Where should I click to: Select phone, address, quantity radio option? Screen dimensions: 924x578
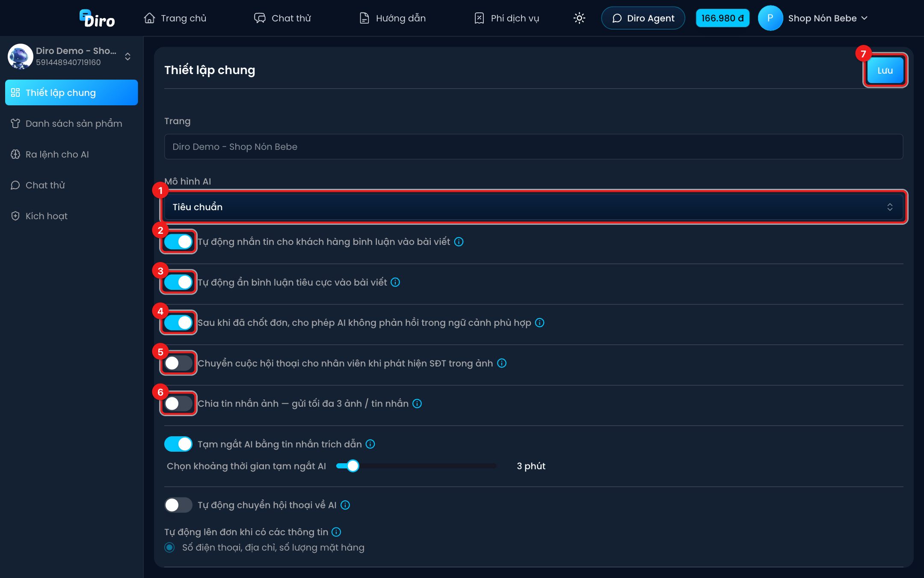tap(169, 547)
